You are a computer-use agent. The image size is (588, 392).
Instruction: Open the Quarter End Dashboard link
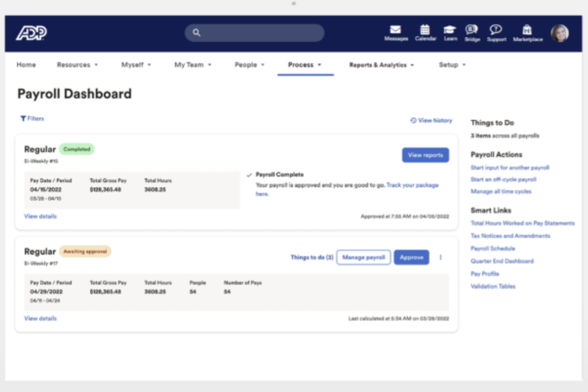(502, 261)
